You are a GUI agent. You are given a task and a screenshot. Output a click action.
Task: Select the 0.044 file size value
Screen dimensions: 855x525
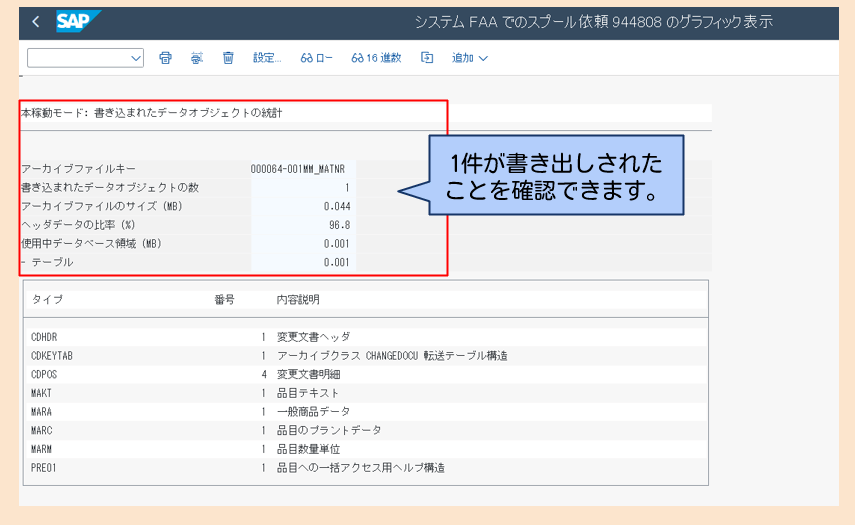point(337,206)
